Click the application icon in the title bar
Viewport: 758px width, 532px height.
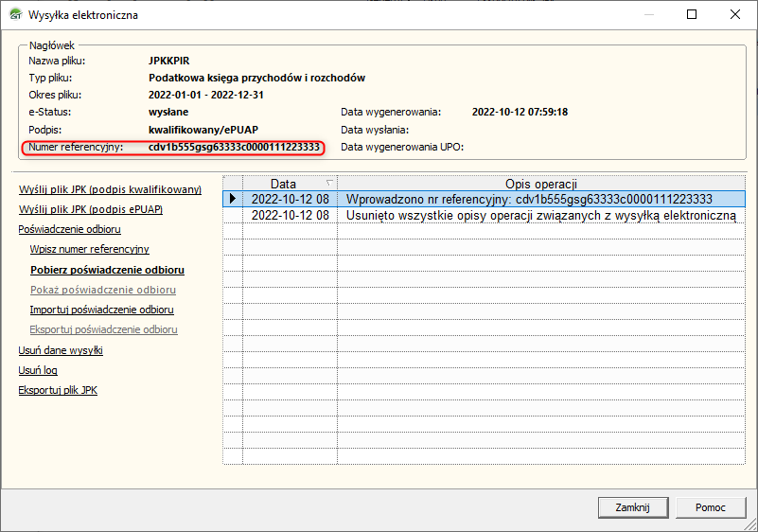(16, 15)
